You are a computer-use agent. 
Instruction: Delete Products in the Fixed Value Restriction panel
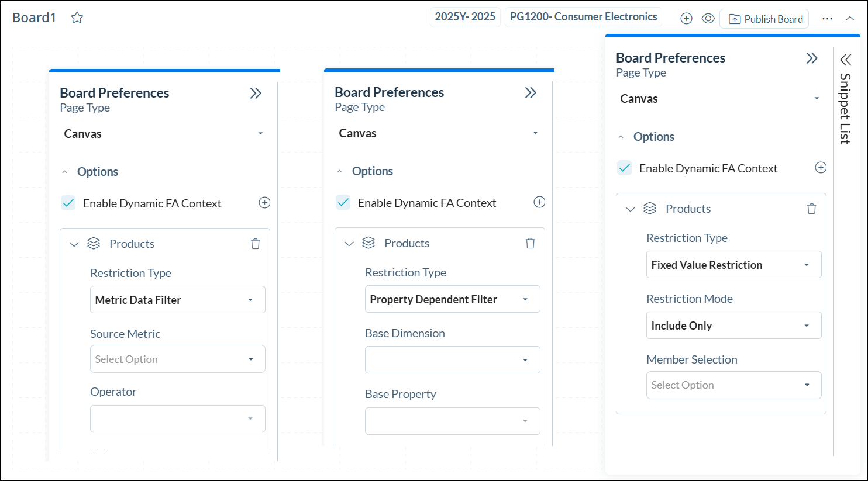[811, 209]
